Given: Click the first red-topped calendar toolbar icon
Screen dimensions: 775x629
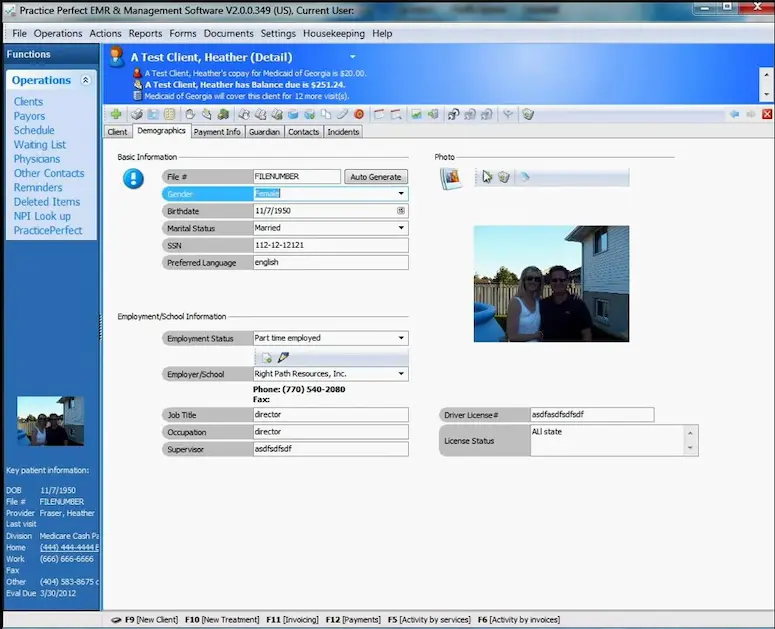Looking at the screenshot, I should (379, 115).
